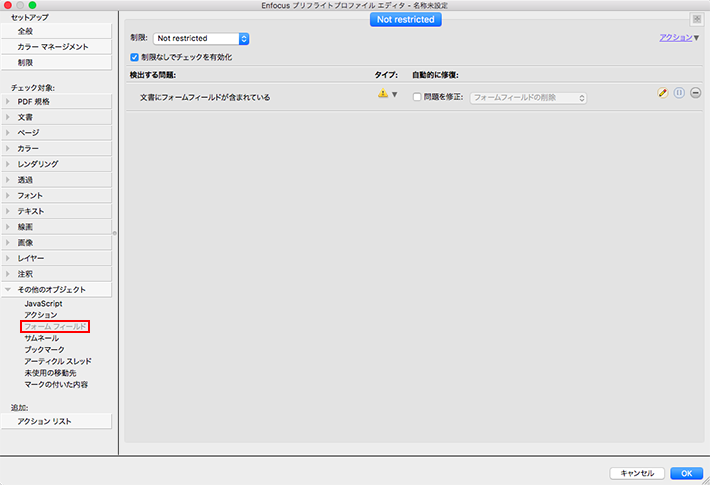Click the pencil edit icon

click(x=662, y=93)
